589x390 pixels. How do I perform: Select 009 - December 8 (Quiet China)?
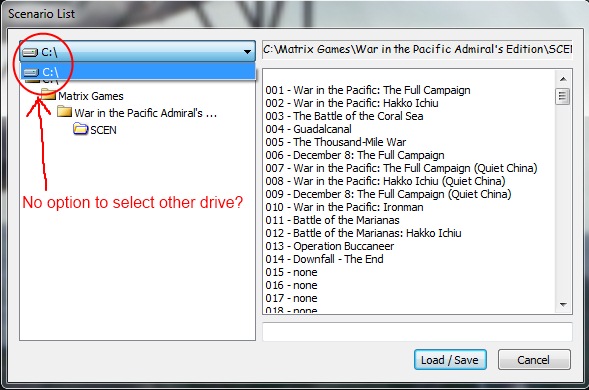[x=388, y=194]
